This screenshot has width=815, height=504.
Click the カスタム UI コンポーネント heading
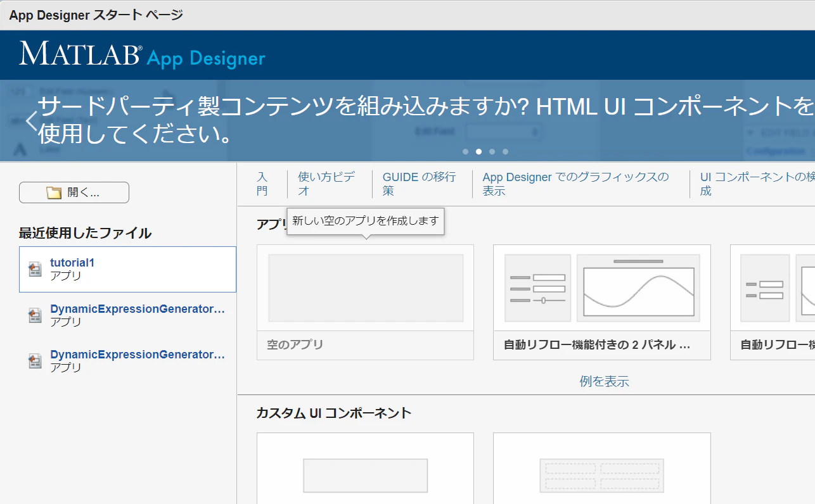[x=334, y=413]
